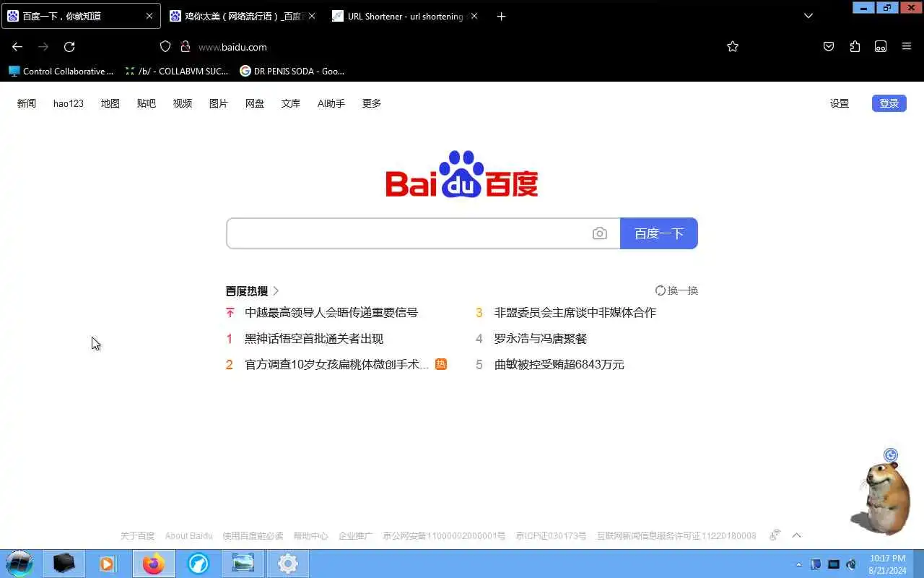
Task: Open the Windows Start orb
Action: point(19,564)
